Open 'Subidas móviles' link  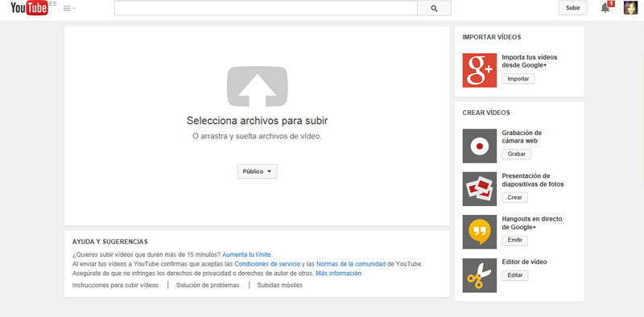point(279,286)
